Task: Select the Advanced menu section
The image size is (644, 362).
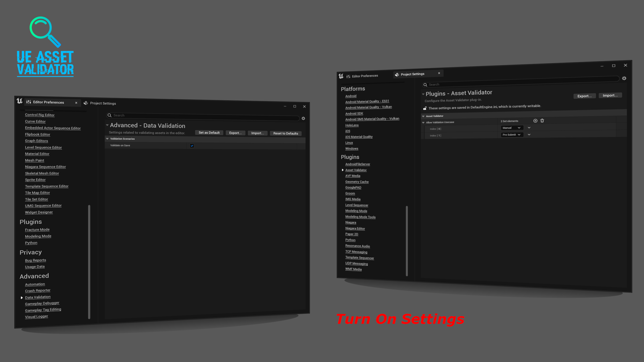Action: (34, 276)
